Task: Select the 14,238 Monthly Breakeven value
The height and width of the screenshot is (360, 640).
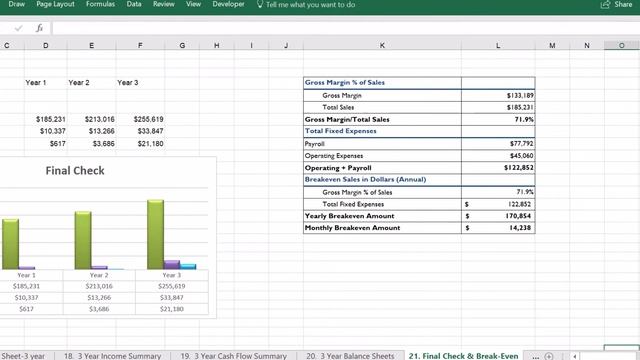Action: [x=498, y=228]
